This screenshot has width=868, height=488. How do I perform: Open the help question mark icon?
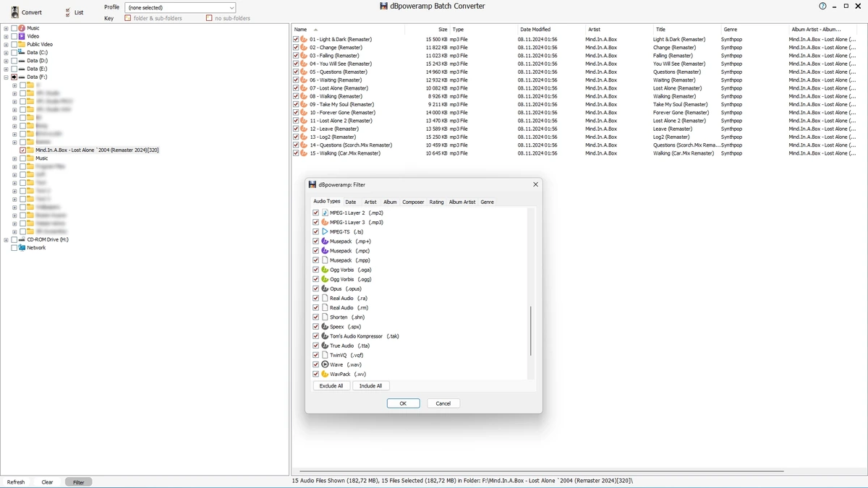coord(822,6)
